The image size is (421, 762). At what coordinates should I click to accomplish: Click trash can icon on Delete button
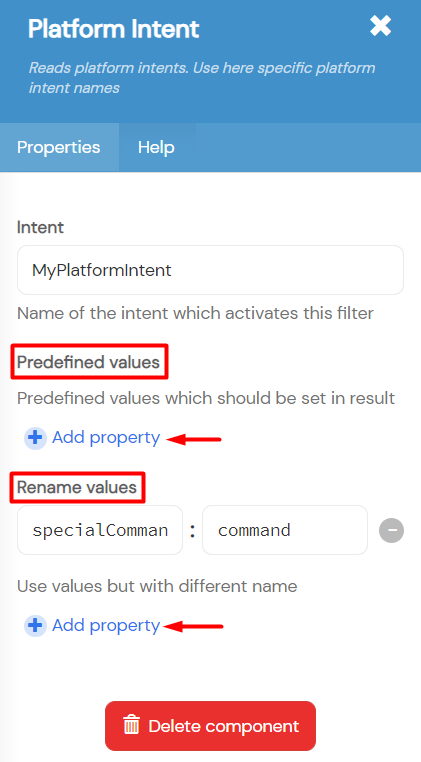[x=131, y=726]
